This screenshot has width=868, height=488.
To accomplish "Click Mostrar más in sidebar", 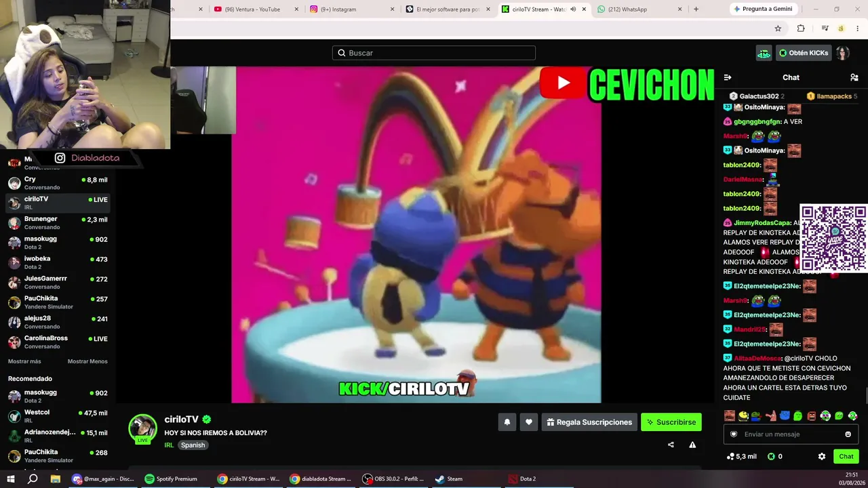I will [24, 361].
